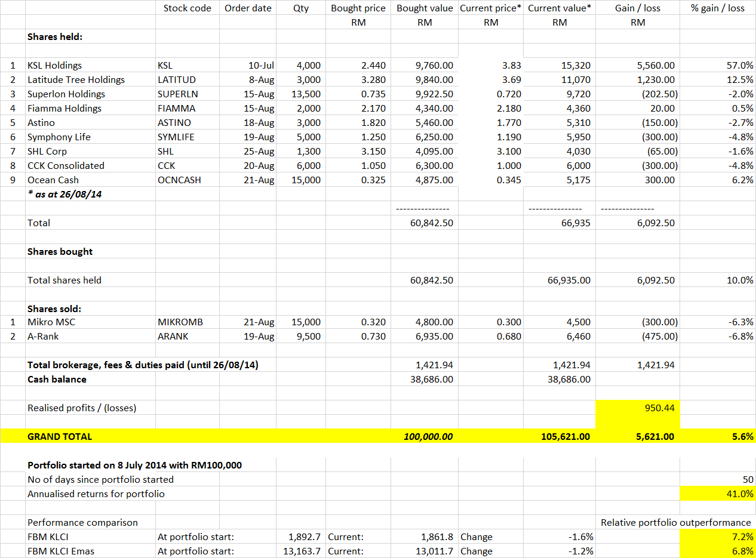Select the "Current price*" header cell

point(491,8)
